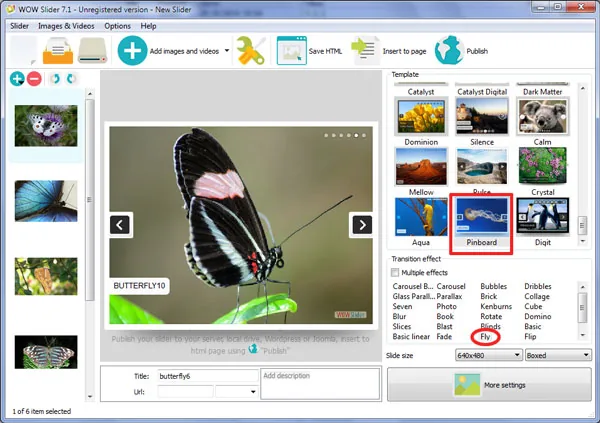600x423 pixels.
Task: Select the white spotted butterfly slide thumbnail
Action: pos(46,126)
